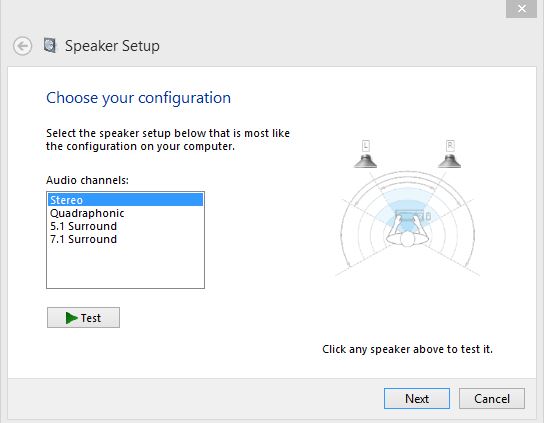Select Quadraphonic audio channel option
This screenshot has width=544, height=423.
(125, 213)
